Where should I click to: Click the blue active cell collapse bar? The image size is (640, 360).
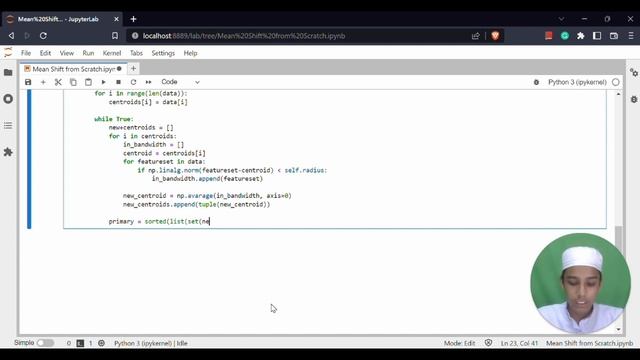pos(29,159)
